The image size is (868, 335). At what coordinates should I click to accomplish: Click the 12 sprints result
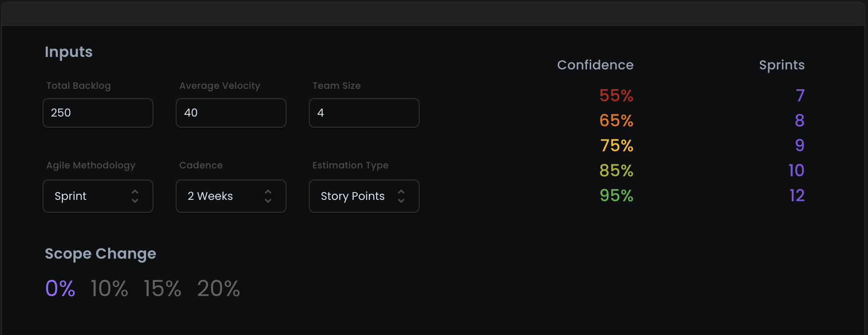(797, 196)
